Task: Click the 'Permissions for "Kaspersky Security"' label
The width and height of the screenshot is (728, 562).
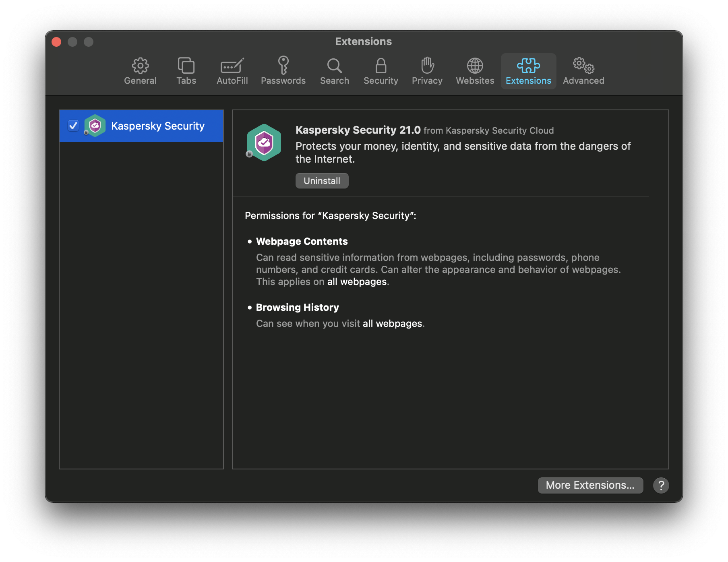Action: pyautogui.click(x=330, y=215)
